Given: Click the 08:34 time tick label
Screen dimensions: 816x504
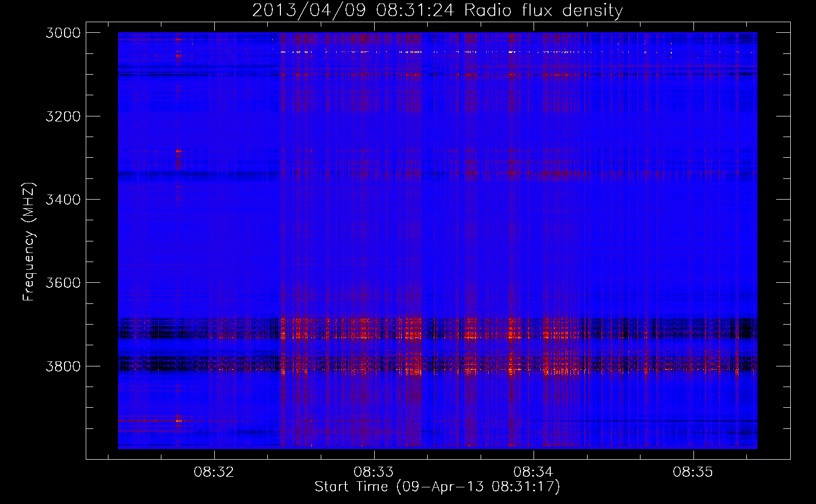Looking at the screenshot, I should (534, 472).
